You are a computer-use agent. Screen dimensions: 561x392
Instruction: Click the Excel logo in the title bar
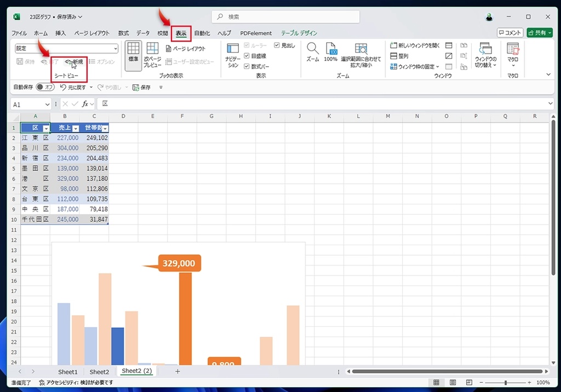pos(17,17)
